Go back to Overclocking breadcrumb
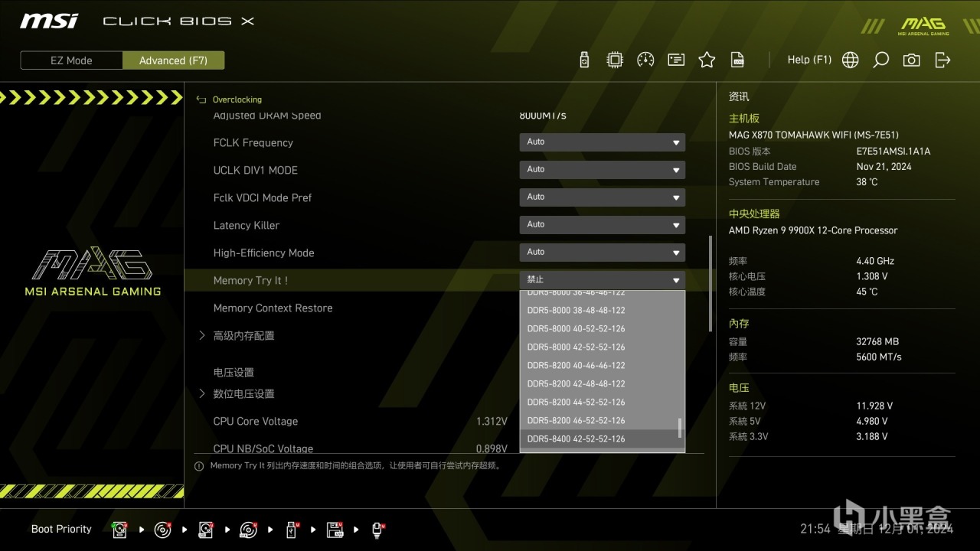Image resolution: width=980 pixels, height=551 pixels. click(237, 99)
